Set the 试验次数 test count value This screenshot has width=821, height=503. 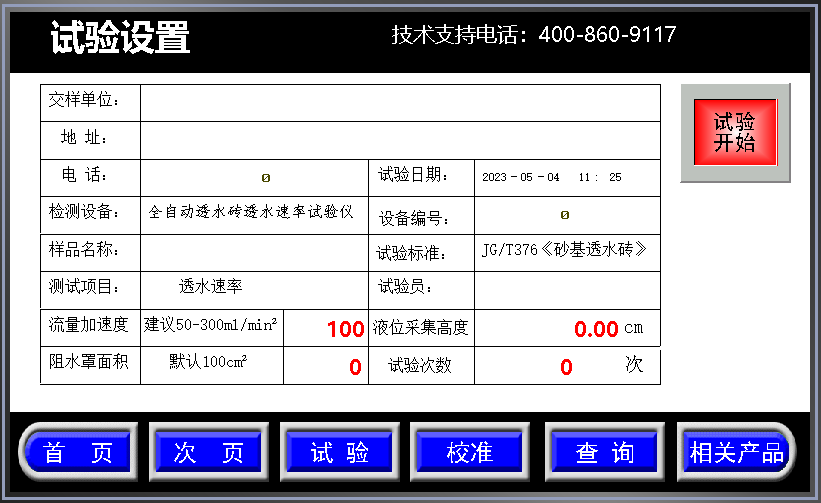[566, 367]
